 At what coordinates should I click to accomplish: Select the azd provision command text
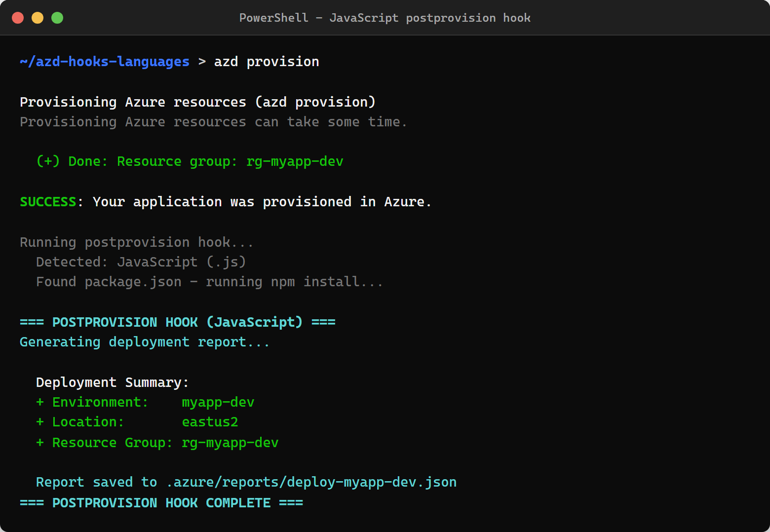(266, 61)
